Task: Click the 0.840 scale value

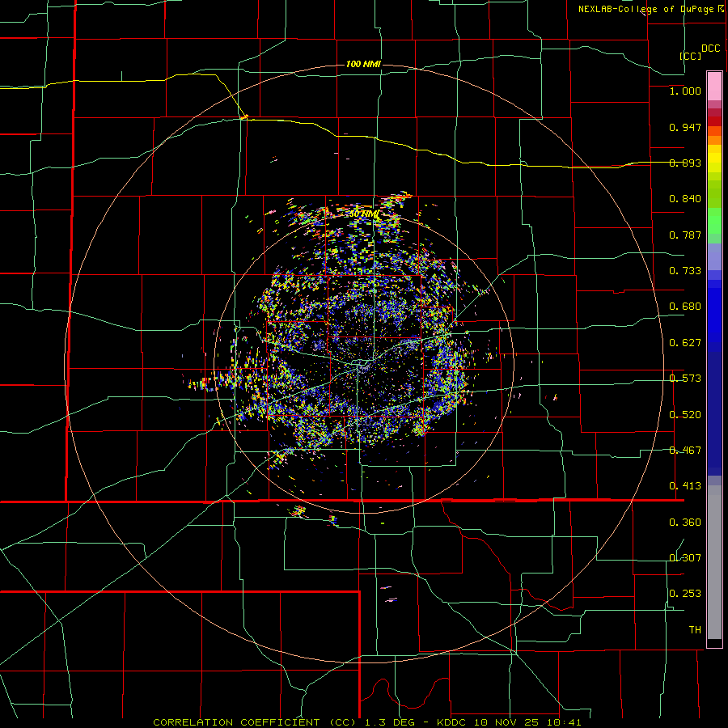Action: pos(685,199)
